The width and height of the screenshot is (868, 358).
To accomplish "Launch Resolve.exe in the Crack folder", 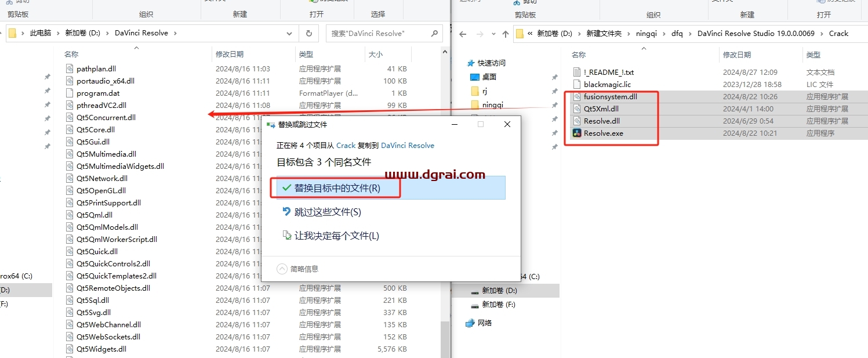I will (604, 133).
